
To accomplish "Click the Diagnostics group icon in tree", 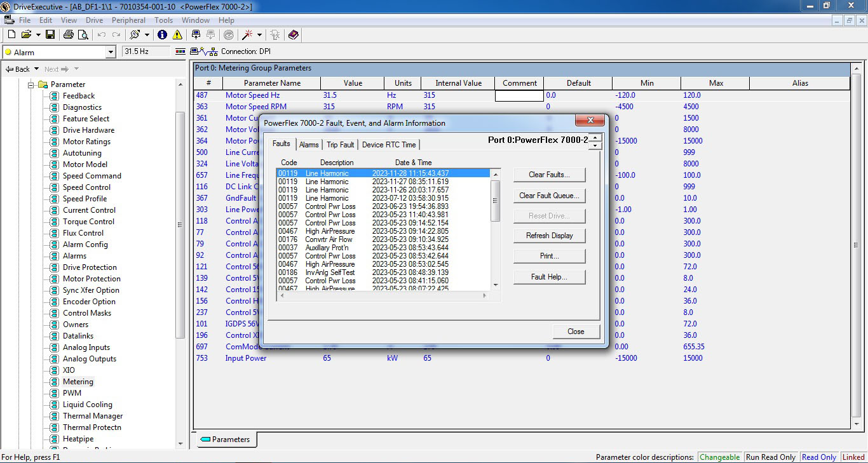I will pos(55,107).
